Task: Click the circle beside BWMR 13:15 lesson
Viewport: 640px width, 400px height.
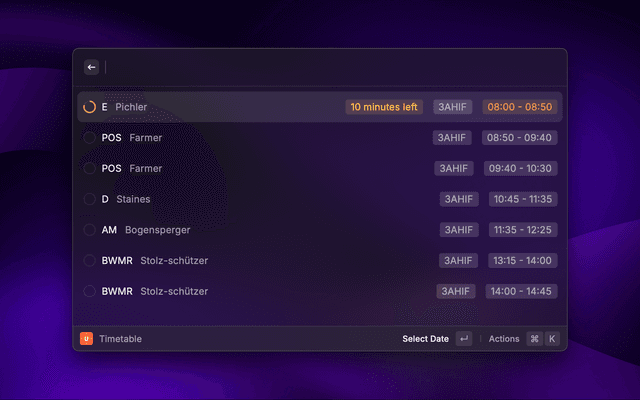Action: (89, 260)
